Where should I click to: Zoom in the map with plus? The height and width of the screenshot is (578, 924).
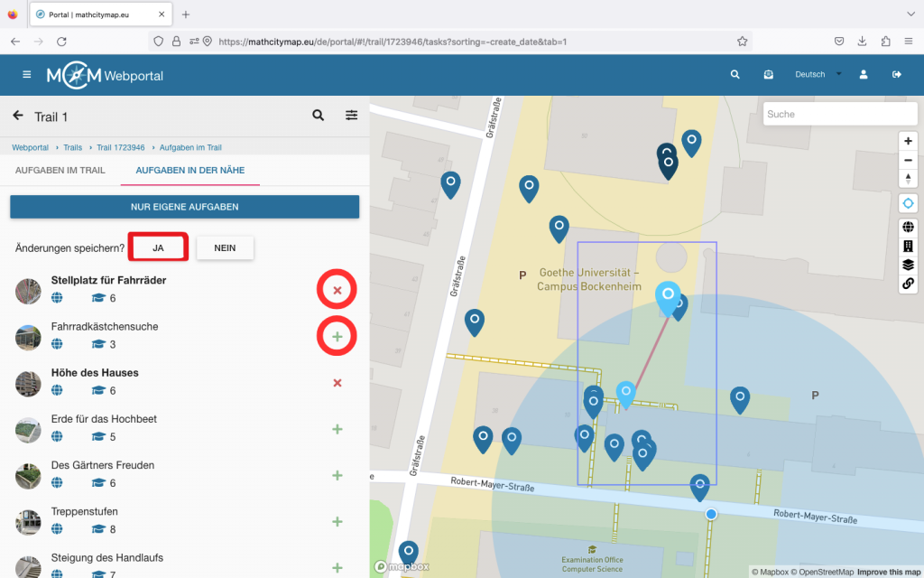click(x=908, y=142)
